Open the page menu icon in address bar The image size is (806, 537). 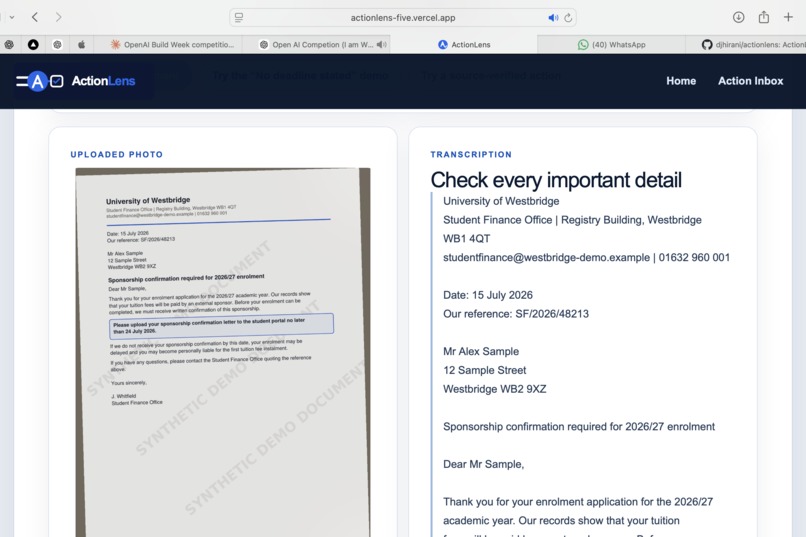239,17
